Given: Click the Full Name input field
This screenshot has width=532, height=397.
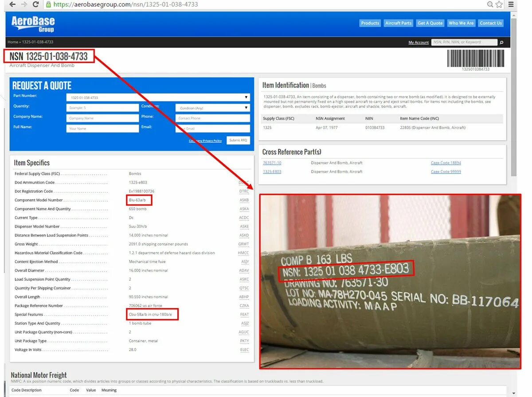Looking at the screenshot, I should click(x=102, y=129).
